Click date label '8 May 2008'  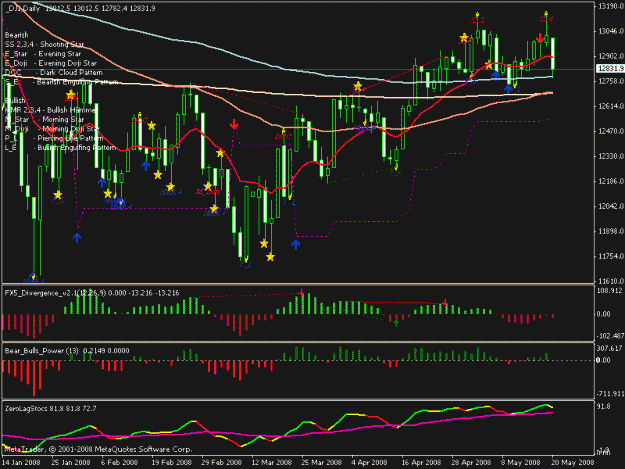click(521, 463)
